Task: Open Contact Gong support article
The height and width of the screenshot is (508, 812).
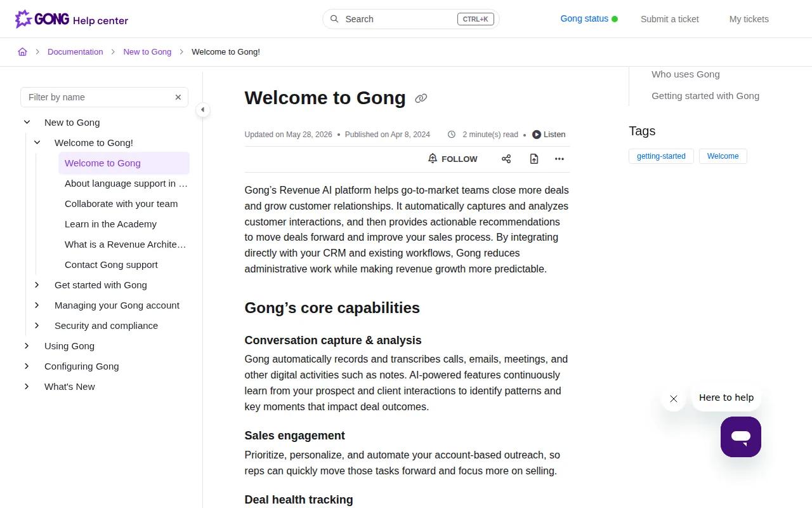Action: pos(111,265)
